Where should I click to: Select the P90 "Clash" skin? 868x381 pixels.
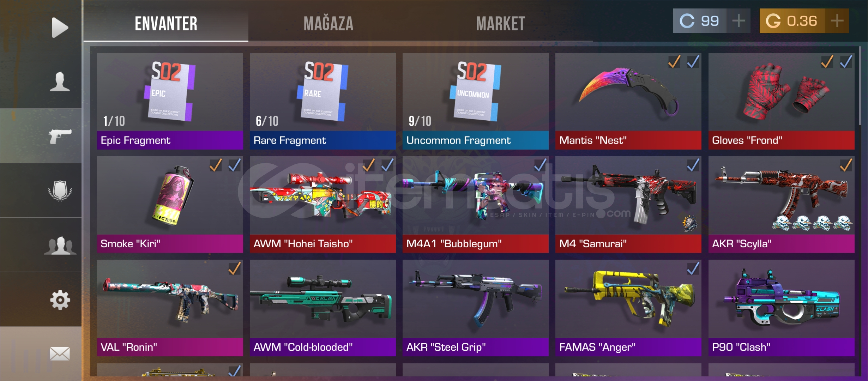pyautogui.click(x=782, y=308)
